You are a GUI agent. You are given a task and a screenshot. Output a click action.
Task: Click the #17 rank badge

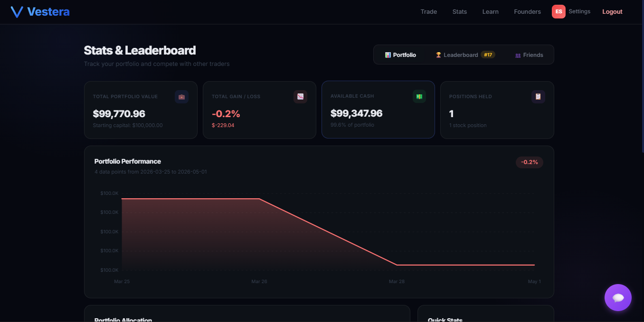(x=488, y=55)
